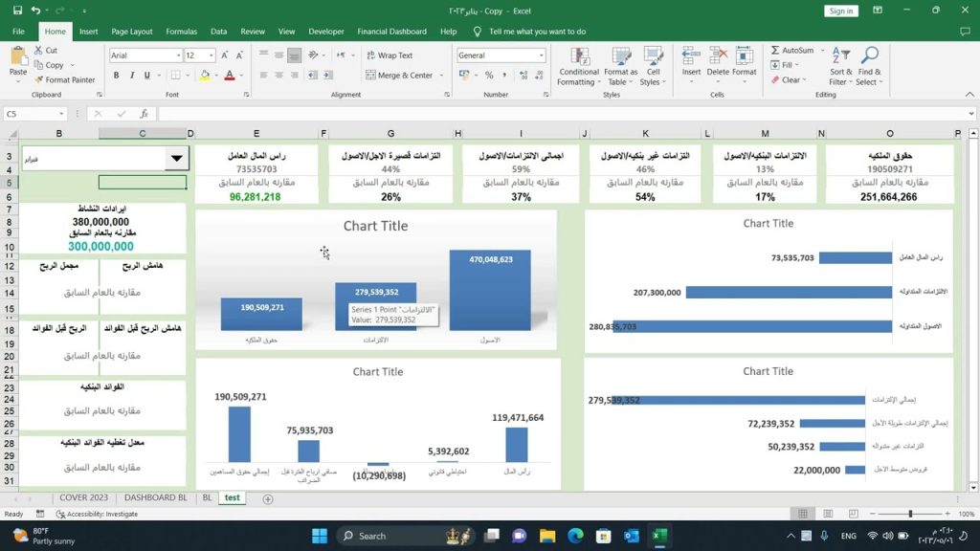This screenshot has height=551, width=980.
Task: Open Excel from the Windows taskbar
Action: pyautogui.click(x=658, y=536)
